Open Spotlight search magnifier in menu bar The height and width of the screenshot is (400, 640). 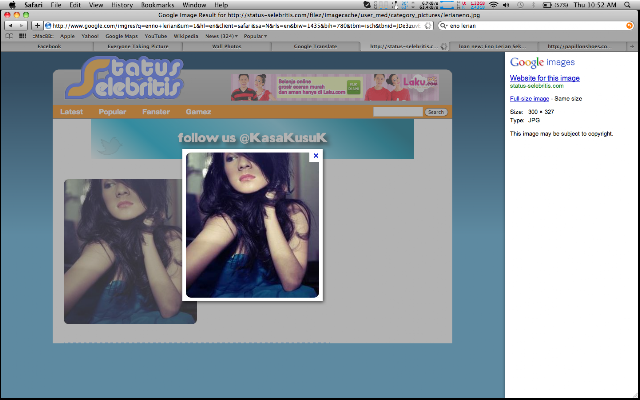pos(627,5)
